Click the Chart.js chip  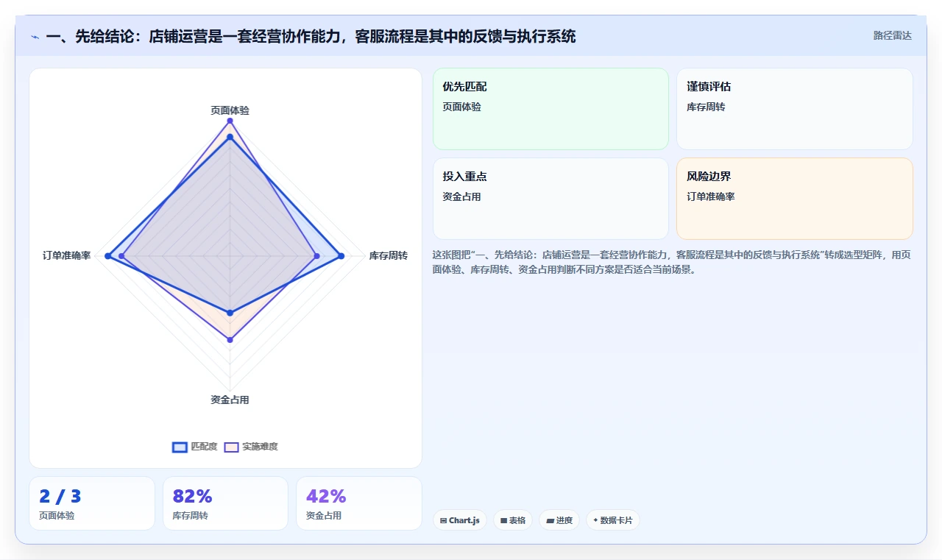tap(460, 520)
